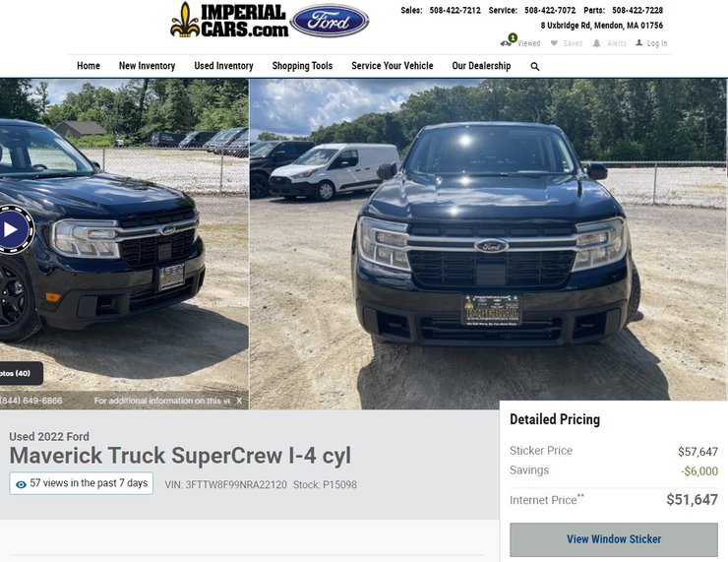Call the Sales phone number 508-422-7212
The width and height of the screenshot is (728, 562).
[455, 10]
